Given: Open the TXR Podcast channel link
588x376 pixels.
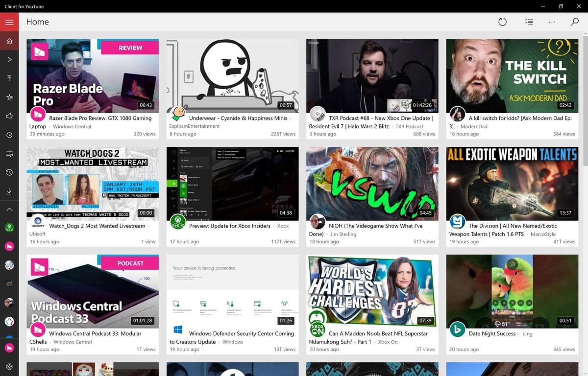Looking at the screenshot, I should click(409, 126).
